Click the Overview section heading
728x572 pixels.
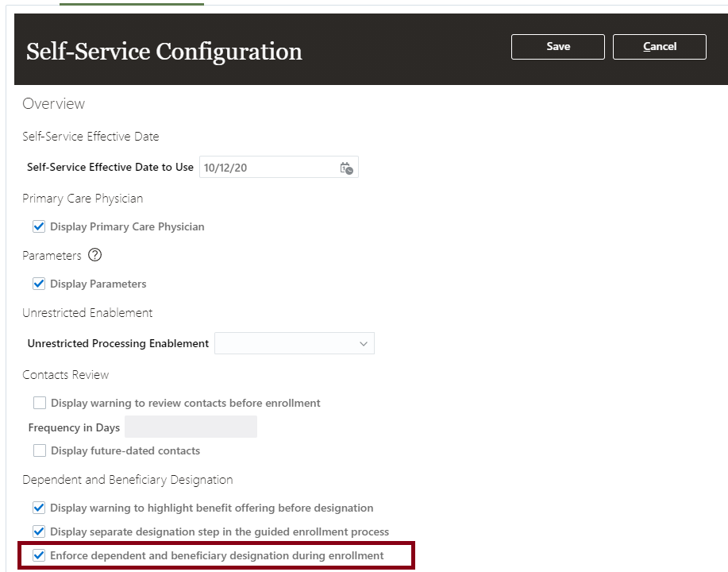click(x=53, y=104)
